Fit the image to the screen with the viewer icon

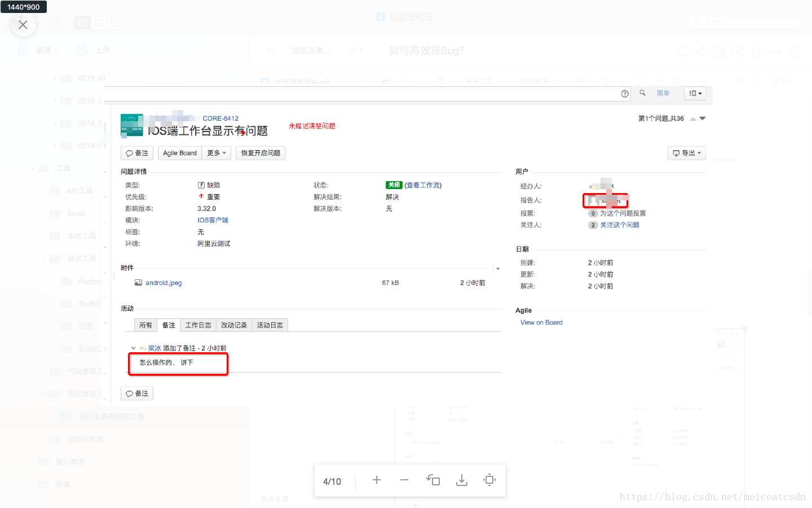[489, 480]
